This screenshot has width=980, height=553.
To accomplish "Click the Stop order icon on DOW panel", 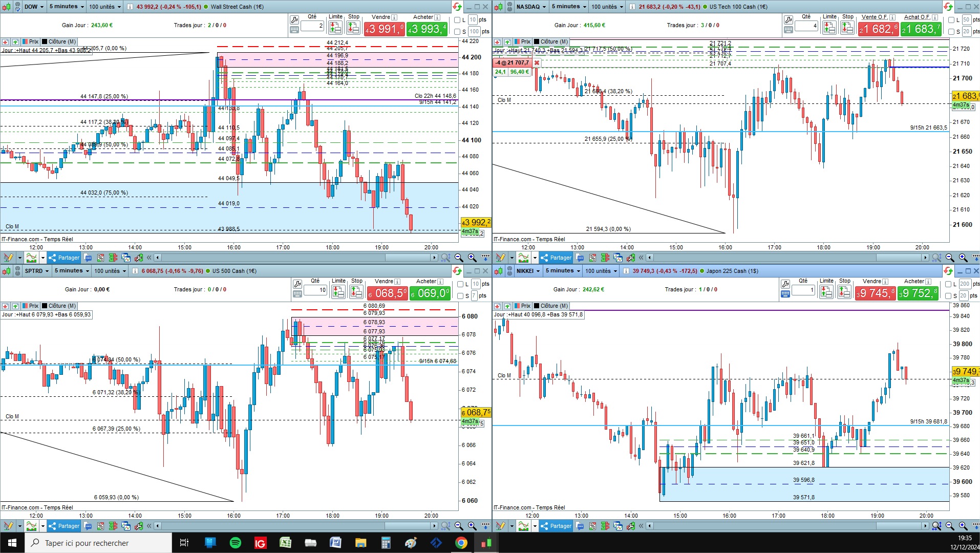I will coord(354,27).
